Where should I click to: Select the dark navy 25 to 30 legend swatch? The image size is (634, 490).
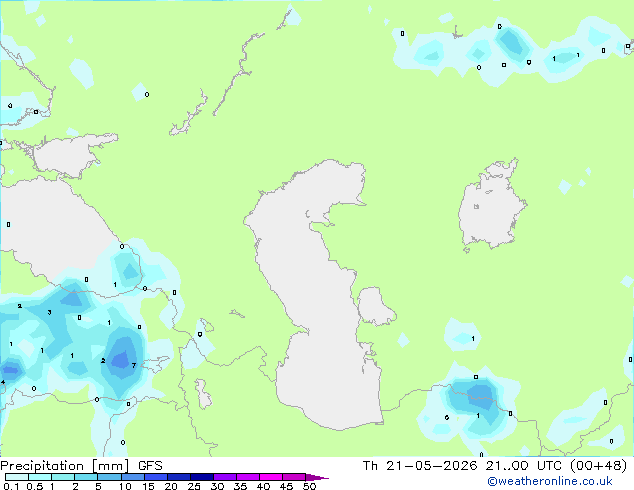coord(202,477)
